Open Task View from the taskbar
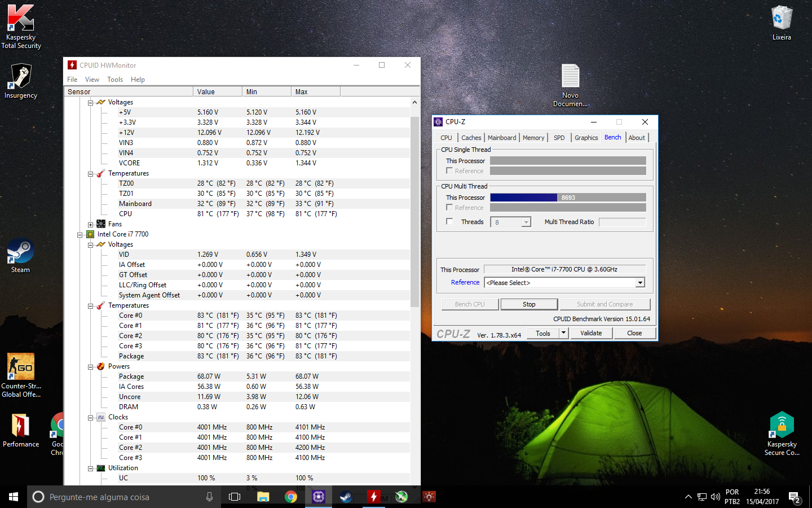This screenshot has width=812, height=508. 235,497
